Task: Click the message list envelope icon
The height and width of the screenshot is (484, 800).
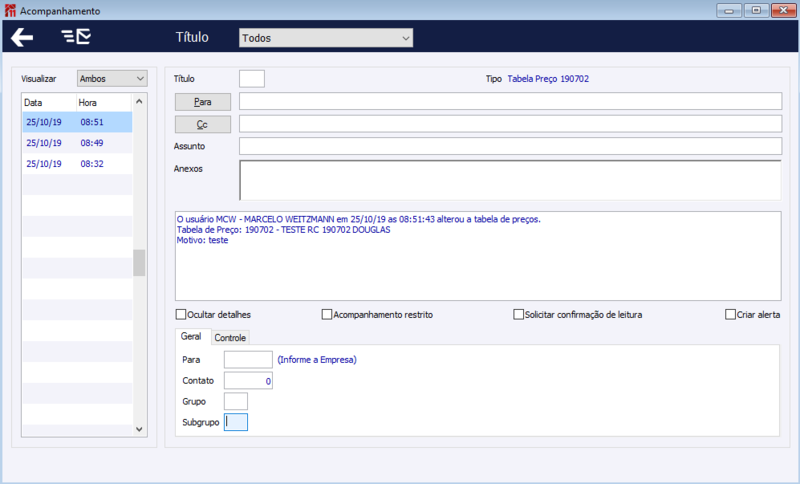Action: point(76,37)
